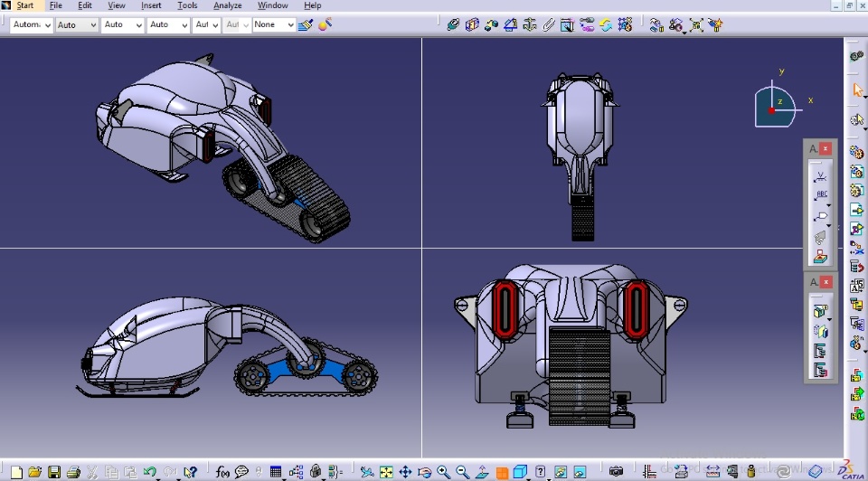Image resolution: width=868 pixels, height=481 pixels.
Task: Close the lower floating toolbar panel
Action: [x=826, y=282]
